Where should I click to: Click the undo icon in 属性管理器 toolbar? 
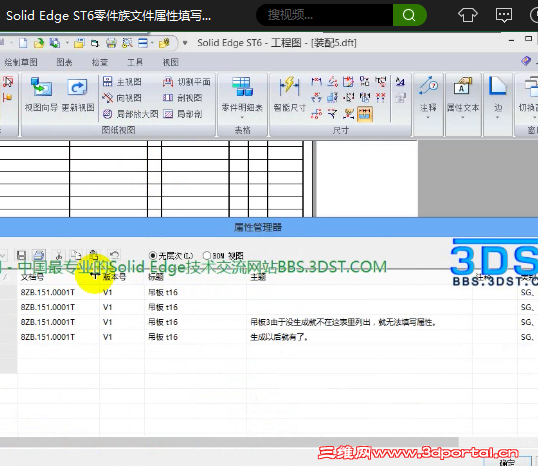click(x=114, y=255)
